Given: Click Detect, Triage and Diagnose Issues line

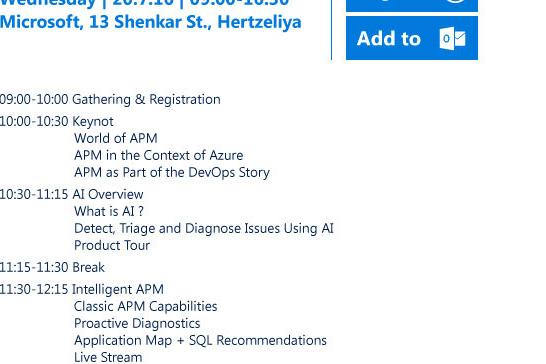Looking at the screenshot, I should tap(204, 229).
